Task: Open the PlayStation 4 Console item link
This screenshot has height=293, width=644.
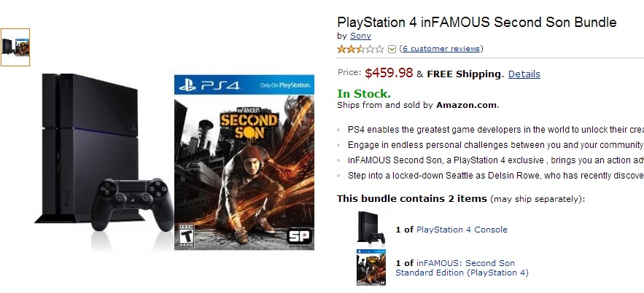Action: [x=462, y=230]
